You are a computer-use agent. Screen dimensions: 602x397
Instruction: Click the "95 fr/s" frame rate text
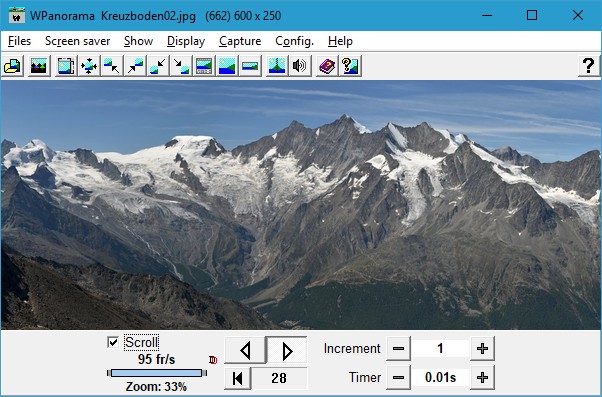(x=156, y=359)
